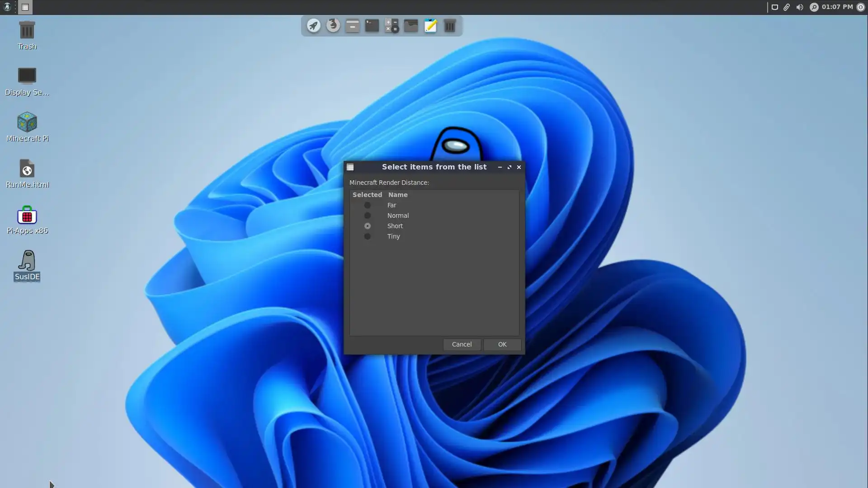Viewport: 868px width, 488px height.
Task: Launch Firefox from the dock
Action: tap(333, 25)
